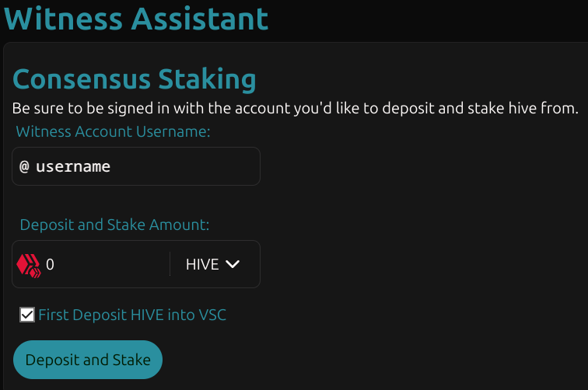
Task: Click the Witness Assistant page title
Action: tap(136, 19)
